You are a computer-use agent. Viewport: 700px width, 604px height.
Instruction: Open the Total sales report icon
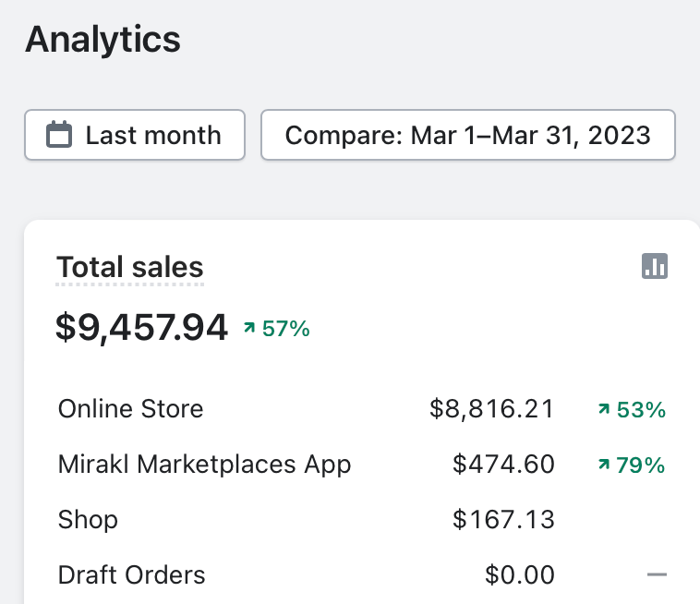coord(655,267)
